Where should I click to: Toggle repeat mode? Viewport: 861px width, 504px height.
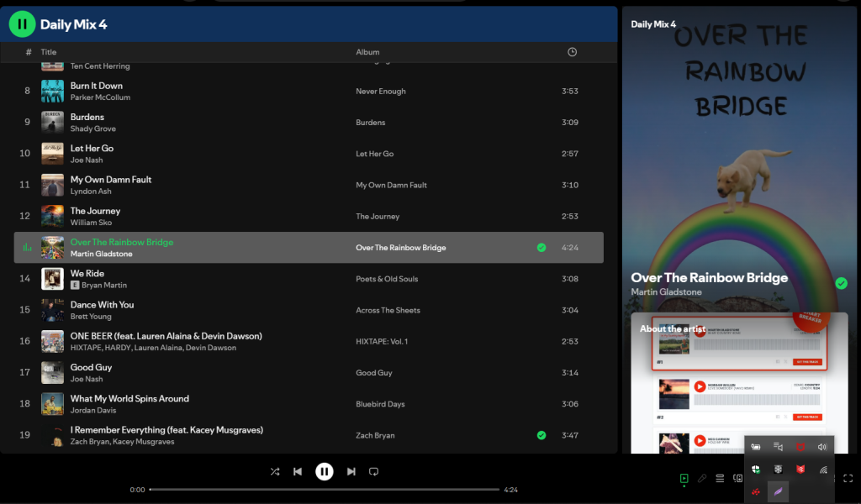click(373, 471)
